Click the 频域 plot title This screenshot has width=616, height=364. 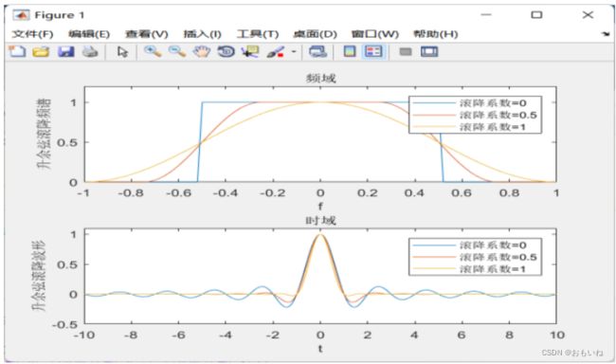(x=321, y=79)
